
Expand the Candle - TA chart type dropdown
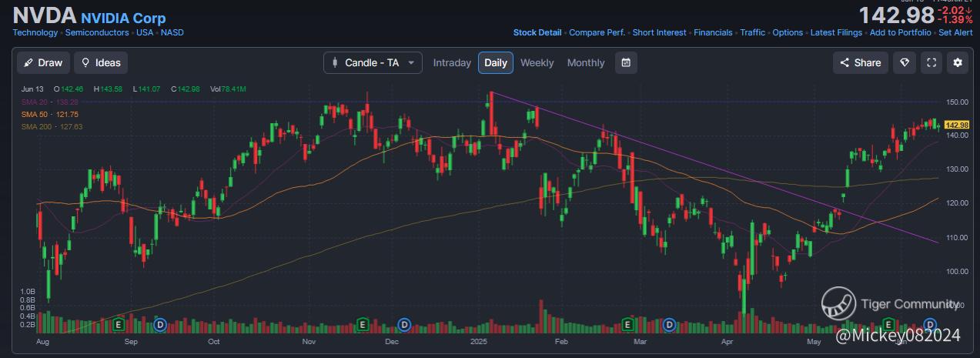pyautogui.click(x=373, y=62)
